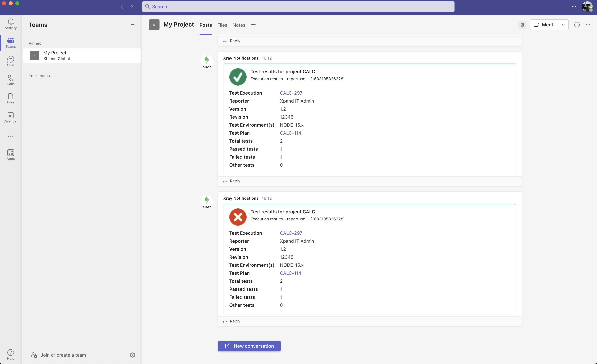The width and height of the screenshot is (597, 364).
Task: Switch to the Posts tab
Action: 206,25
